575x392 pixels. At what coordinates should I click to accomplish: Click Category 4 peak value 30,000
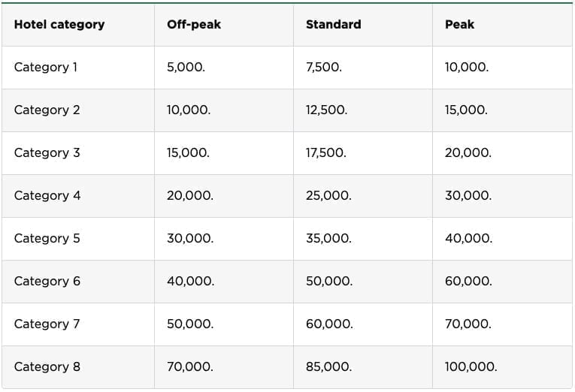click(x=468, y=195)
